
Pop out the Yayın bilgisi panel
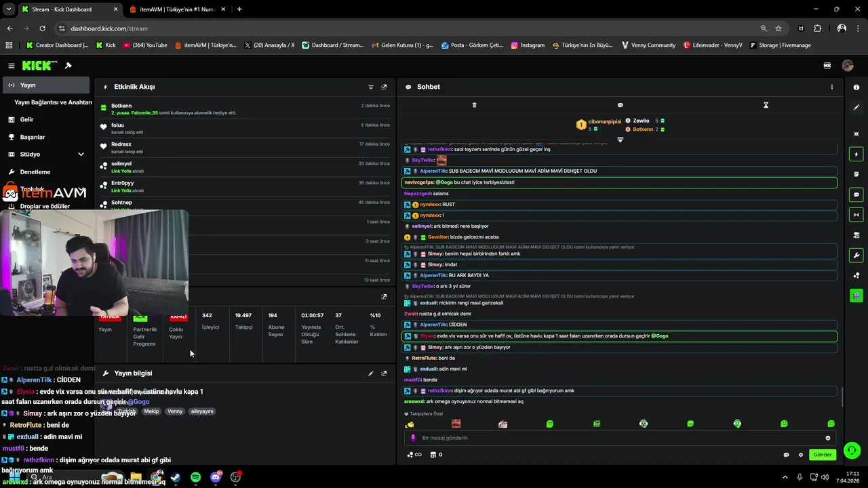(384, 373)
